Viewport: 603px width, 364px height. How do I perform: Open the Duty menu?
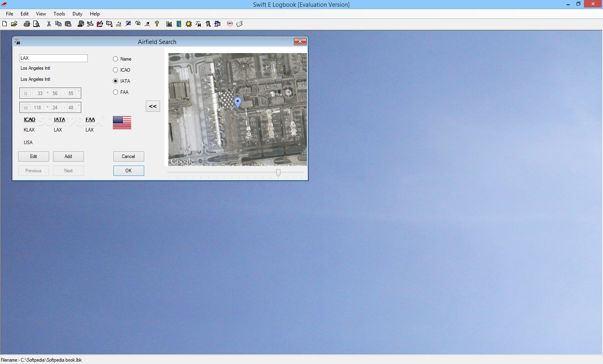(77, 13)
